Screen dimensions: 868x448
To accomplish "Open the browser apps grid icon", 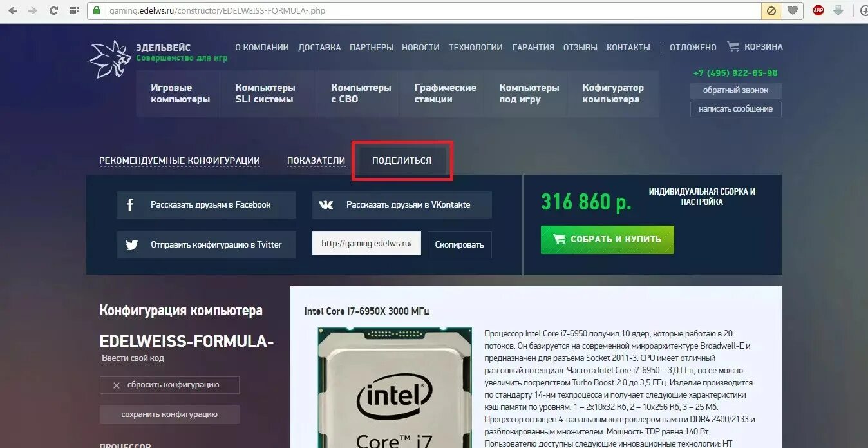I will click(x=75, y=10).
